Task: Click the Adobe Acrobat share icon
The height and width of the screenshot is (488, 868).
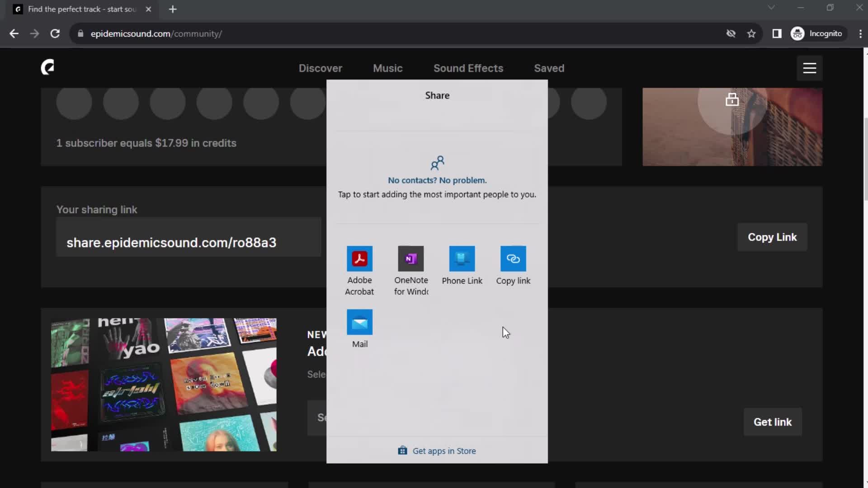Action: (x=359, y=258)
